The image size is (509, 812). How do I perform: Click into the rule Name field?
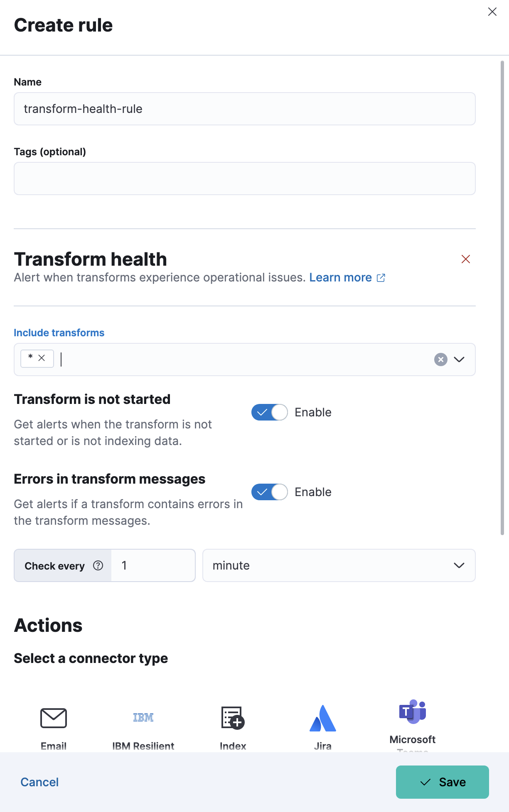[244, 109]
